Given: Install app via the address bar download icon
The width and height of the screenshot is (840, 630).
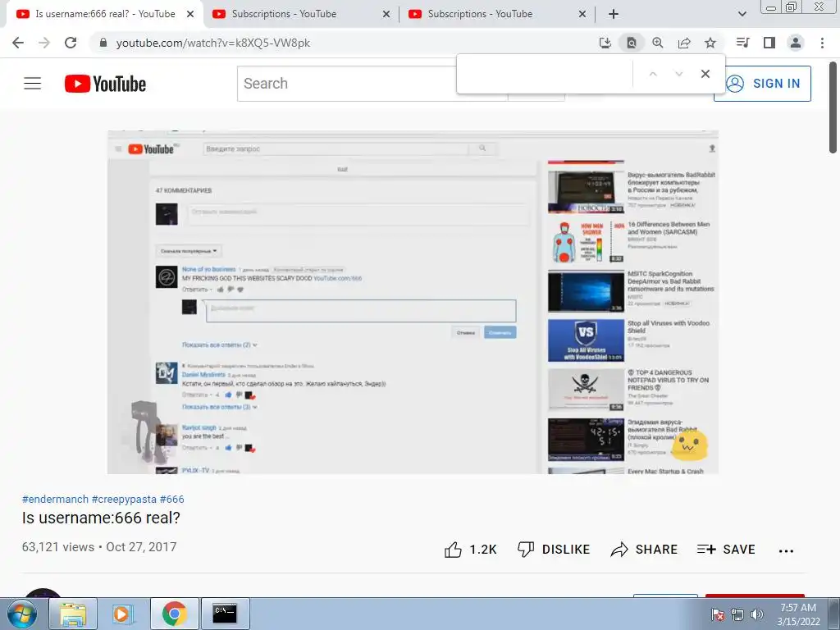Looking at the screenshot, I should click(x=605, y=43).
